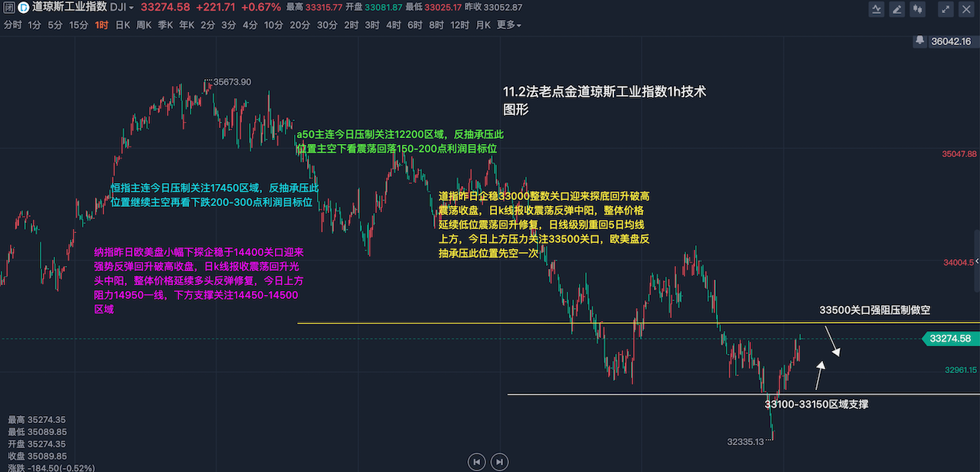Expand chart to fullscreen

point(947,9)
